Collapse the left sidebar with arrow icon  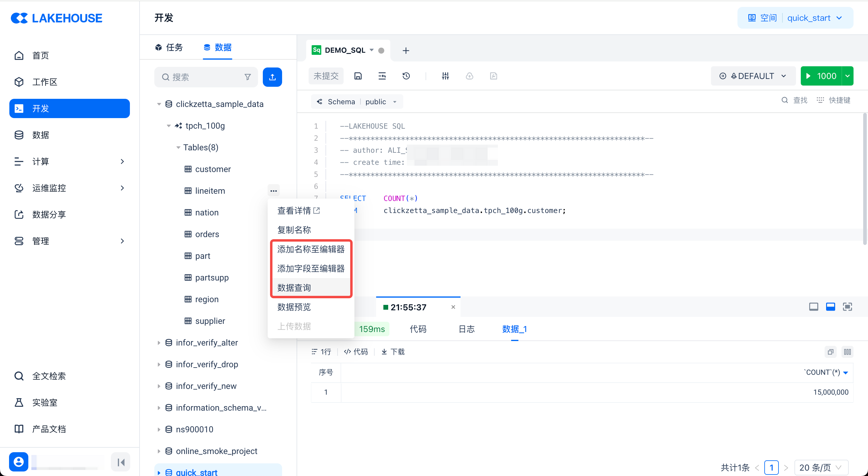pyautogui.click(x=121, y=462)
